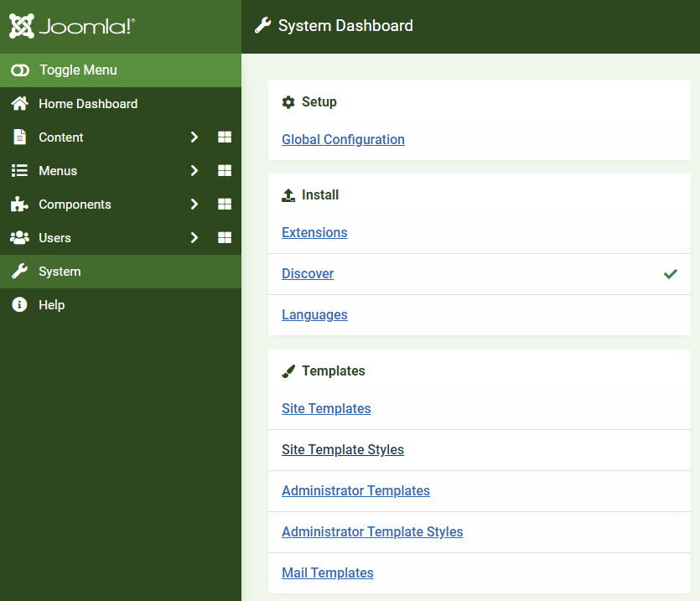Image resolution: width=700 pixels, height=601 pixels.
Task: Click the Setup section heading
Action: (x=319, y=101)
